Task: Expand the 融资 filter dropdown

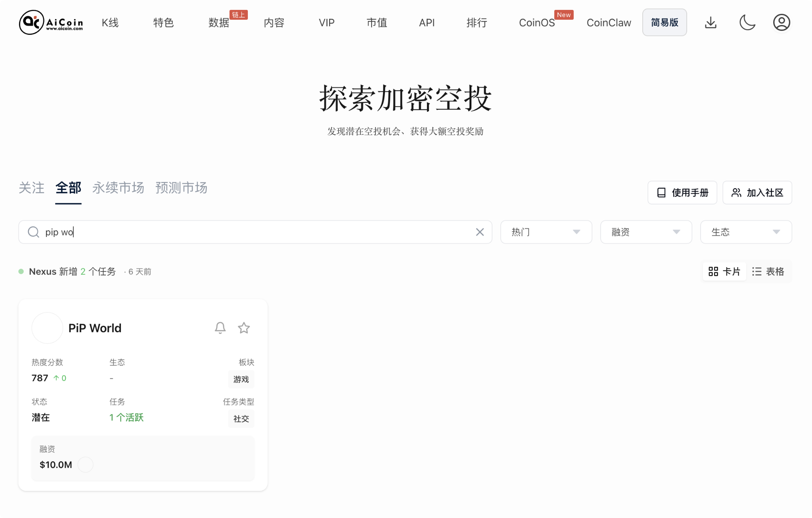Action: click(x=646, y=232)
